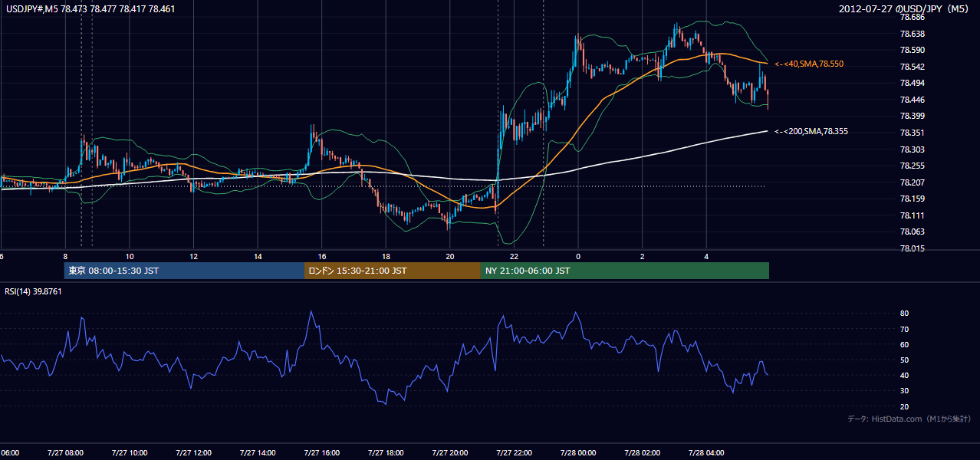Click the hour 14 tick label under price chart
This screenshot has height=460, width=980.
[x=258, y=256]
